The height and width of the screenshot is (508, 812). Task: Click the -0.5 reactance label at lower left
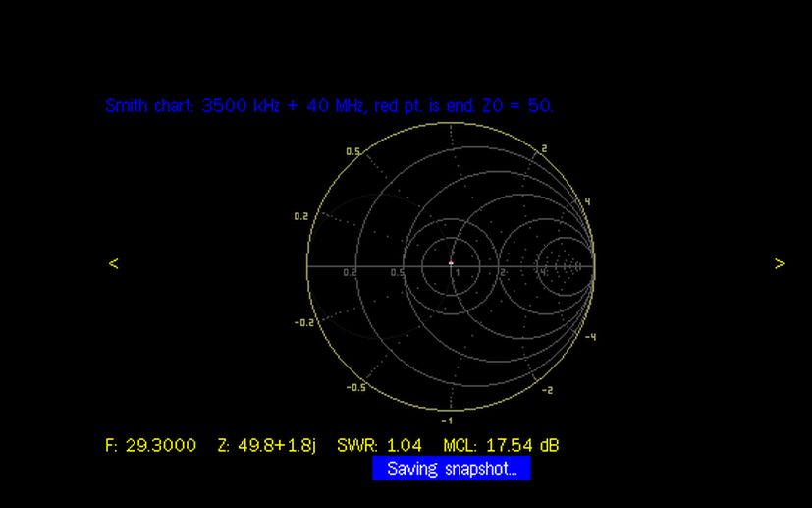[355, 387]
